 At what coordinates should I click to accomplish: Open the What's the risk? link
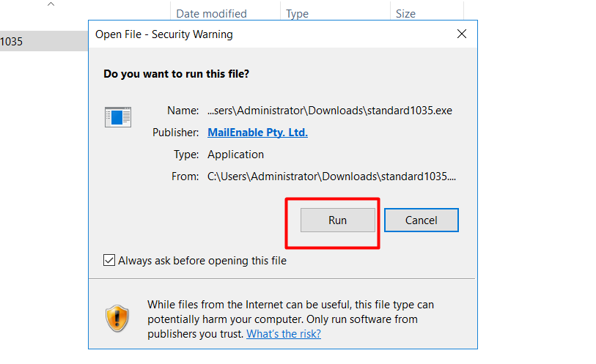284,334
